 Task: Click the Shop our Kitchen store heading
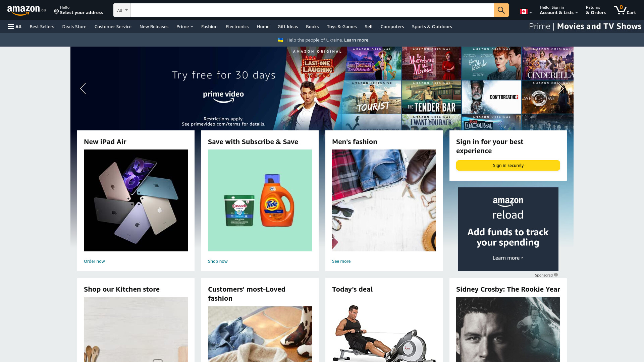point(122,289)
